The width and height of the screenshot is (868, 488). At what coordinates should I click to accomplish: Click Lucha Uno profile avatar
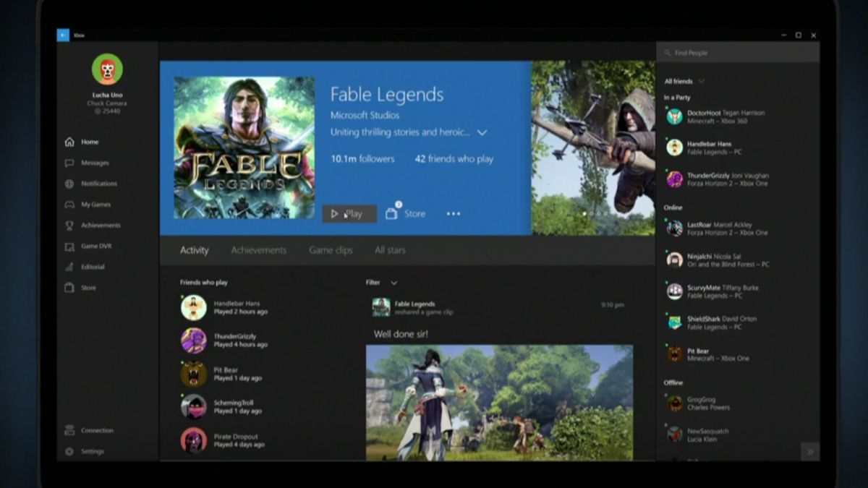point(107,69)
